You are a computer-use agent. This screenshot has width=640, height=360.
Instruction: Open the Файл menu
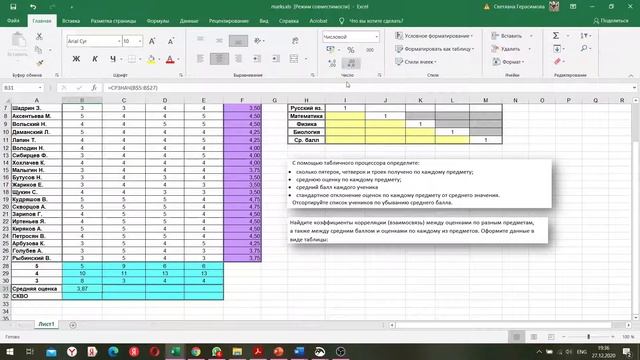pyautogui.click(x=13, y=20)
